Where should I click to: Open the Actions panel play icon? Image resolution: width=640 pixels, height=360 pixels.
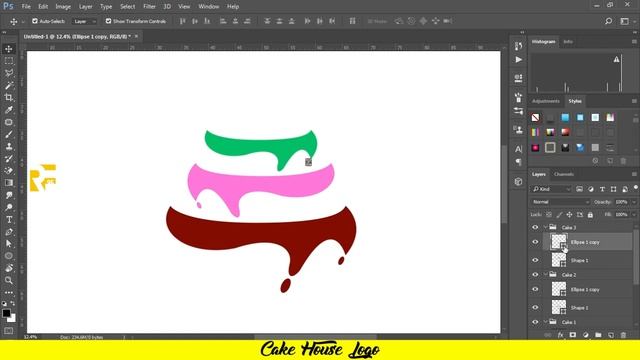[x=518, y=60]
